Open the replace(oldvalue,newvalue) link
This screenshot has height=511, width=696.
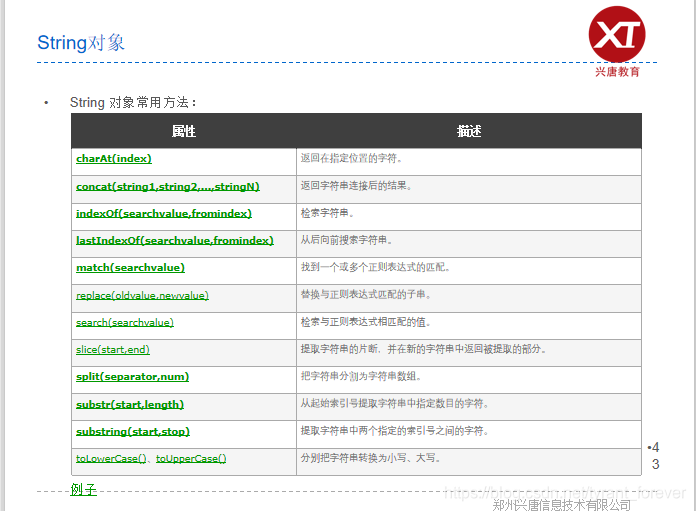[x=142, y=296]
